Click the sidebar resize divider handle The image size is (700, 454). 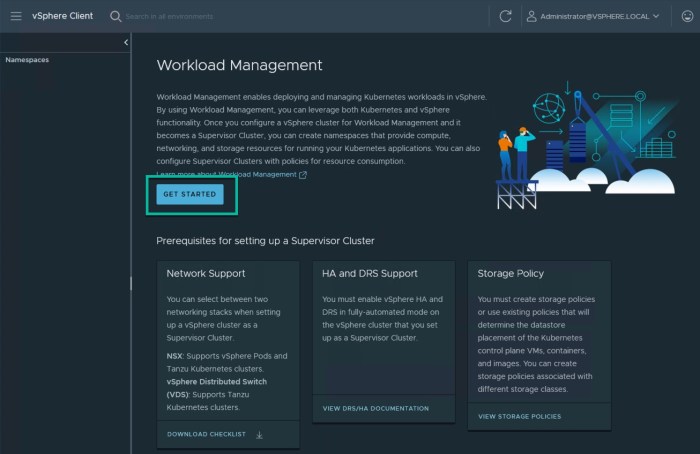coord(131,283)
